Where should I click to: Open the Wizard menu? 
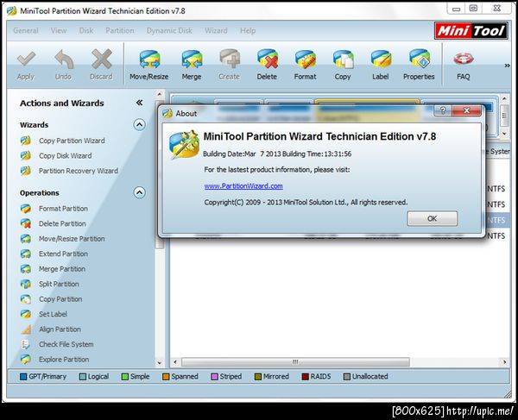click(x=216, y=31)
